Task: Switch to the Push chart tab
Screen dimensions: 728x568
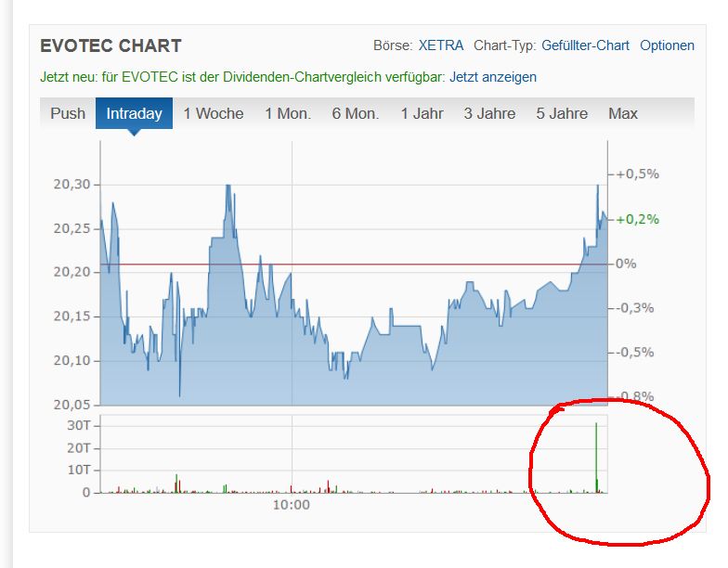Action: click(x=68, y=113)
